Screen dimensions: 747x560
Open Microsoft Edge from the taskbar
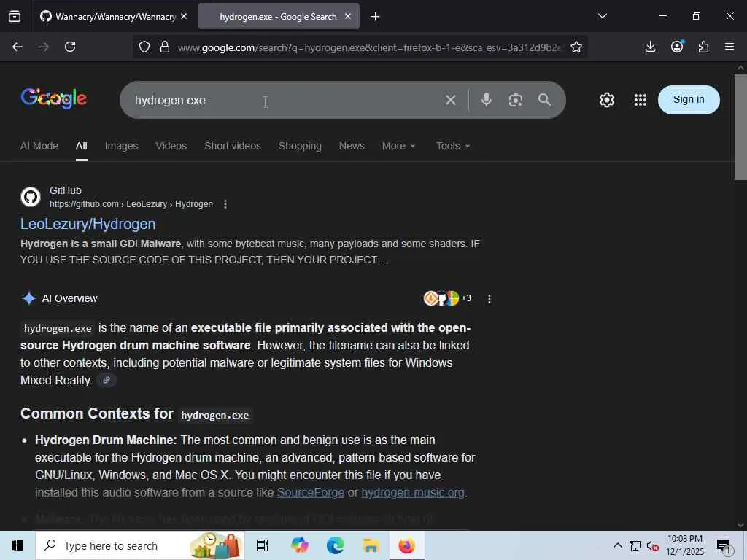tap(336, 545)
